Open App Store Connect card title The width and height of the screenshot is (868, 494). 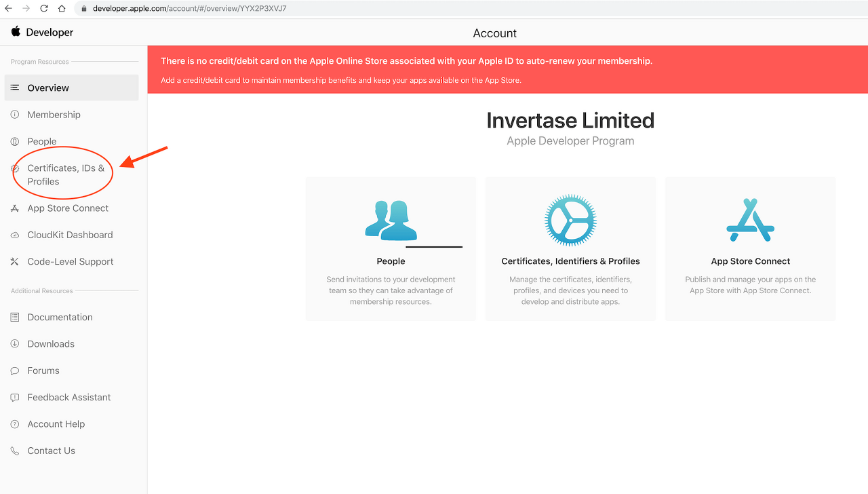(x=751, y=261)
